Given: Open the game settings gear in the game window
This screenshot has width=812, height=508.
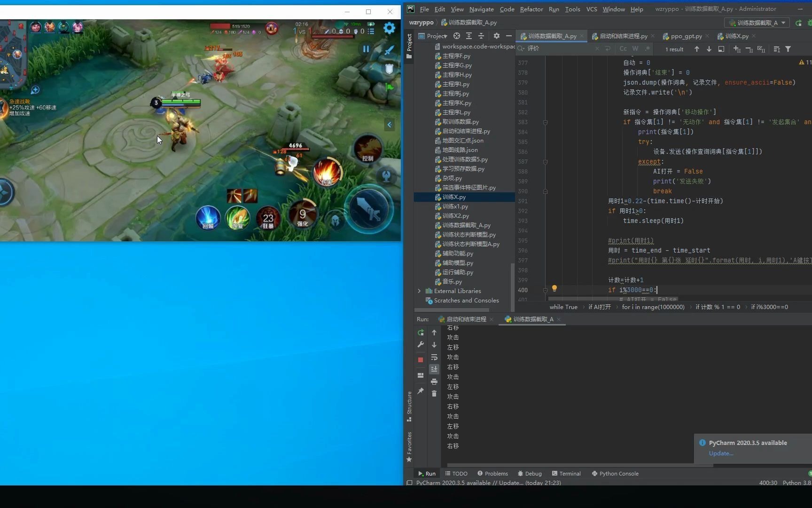Looking at the screenshot, I should [x=389, y=28].
